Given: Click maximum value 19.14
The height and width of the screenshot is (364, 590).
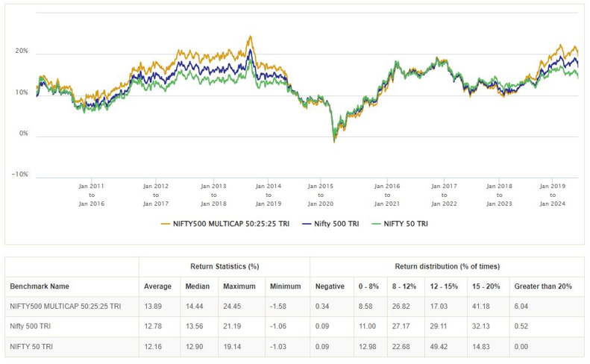Looking at the screenshot, I should click(232, 347).
